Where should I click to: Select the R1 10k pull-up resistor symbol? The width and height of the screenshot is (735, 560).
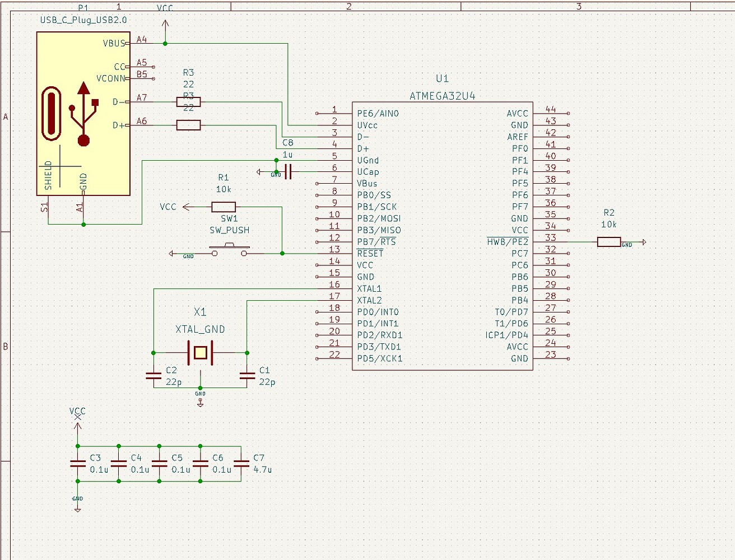224,207
